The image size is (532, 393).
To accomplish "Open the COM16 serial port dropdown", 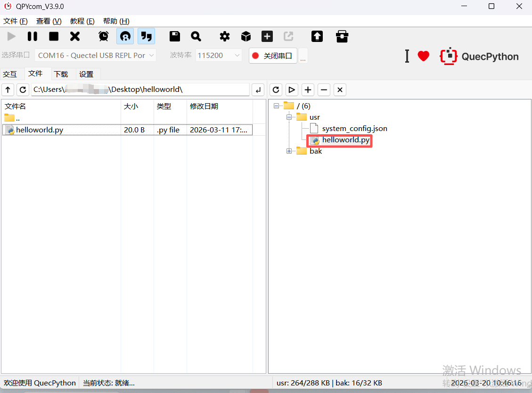I will 96,56.
